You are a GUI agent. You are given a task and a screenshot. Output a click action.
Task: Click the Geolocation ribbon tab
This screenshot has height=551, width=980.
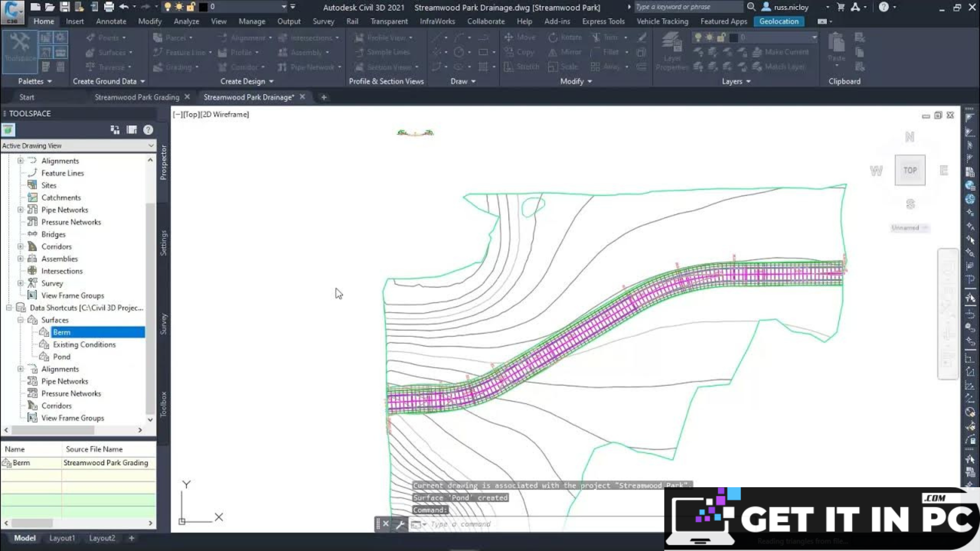pos(779,21)
